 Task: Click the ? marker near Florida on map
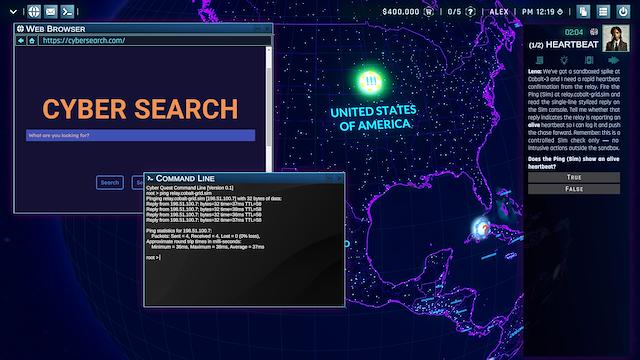(x=483, y=228)
